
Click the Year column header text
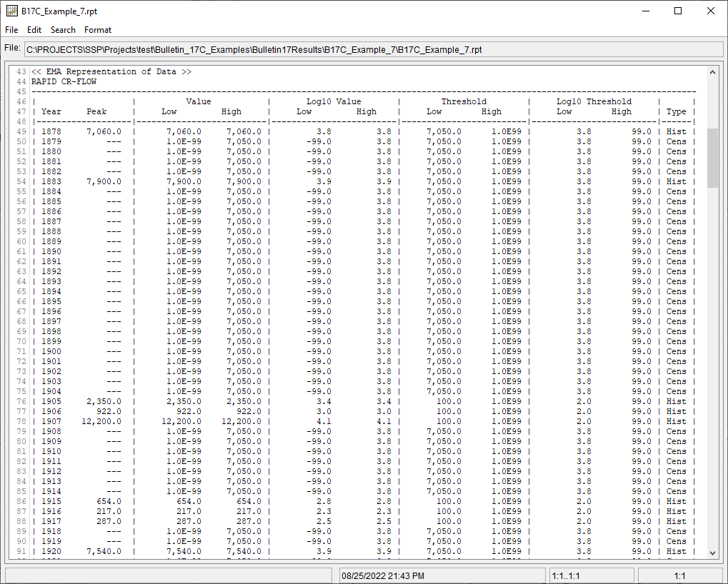pos(51,111)
